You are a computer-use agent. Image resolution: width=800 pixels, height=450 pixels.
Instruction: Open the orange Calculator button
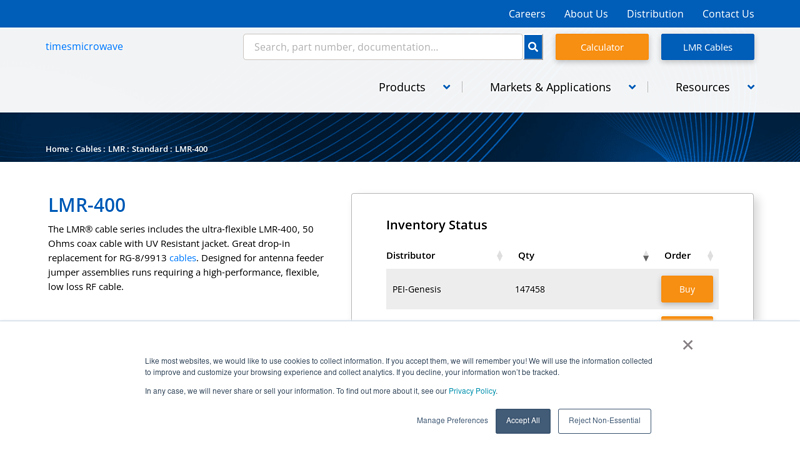click(601, 47)
